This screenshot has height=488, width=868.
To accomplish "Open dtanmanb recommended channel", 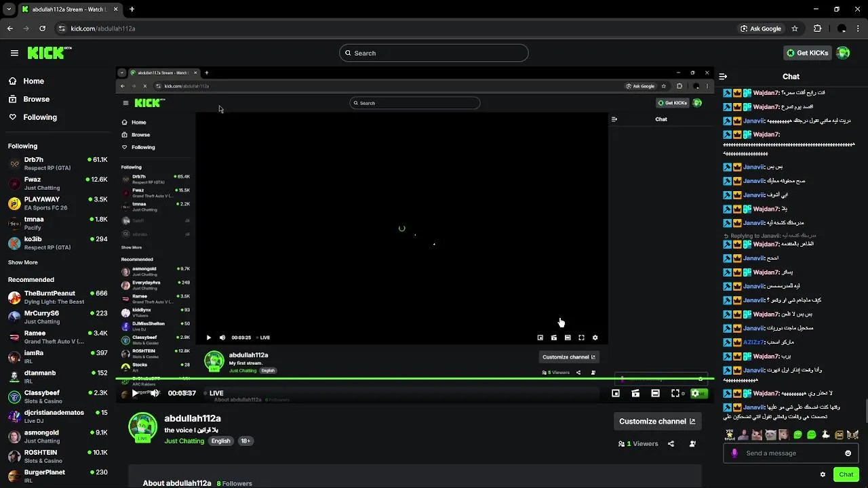I will tap(58, 377).
